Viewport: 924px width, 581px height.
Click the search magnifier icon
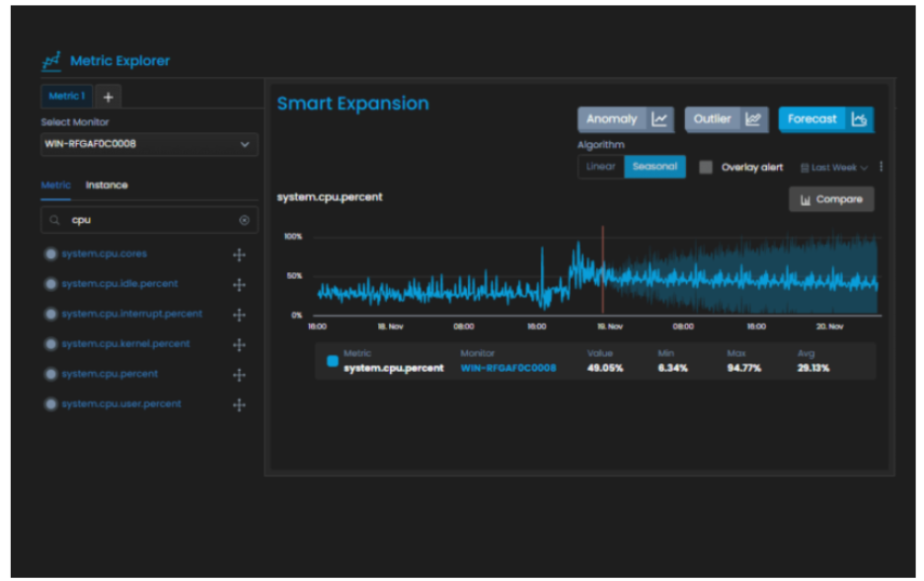(x=55, y=220)
